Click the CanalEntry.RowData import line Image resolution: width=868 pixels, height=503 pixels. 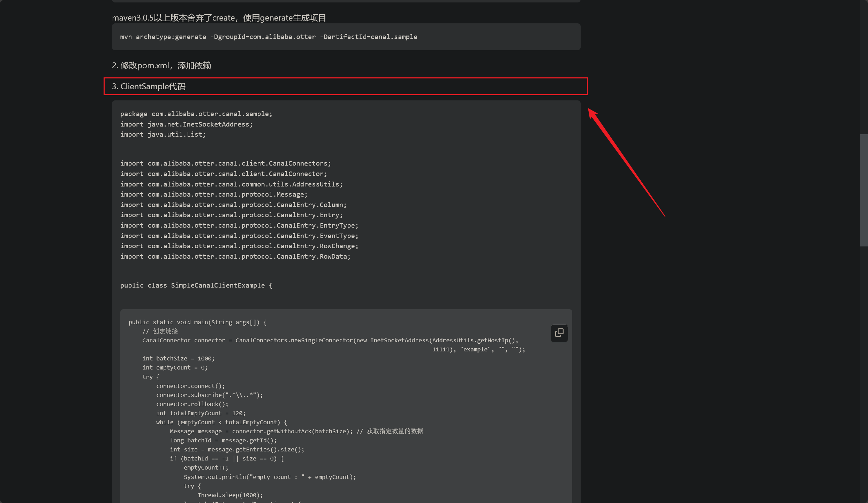[235, 257]
